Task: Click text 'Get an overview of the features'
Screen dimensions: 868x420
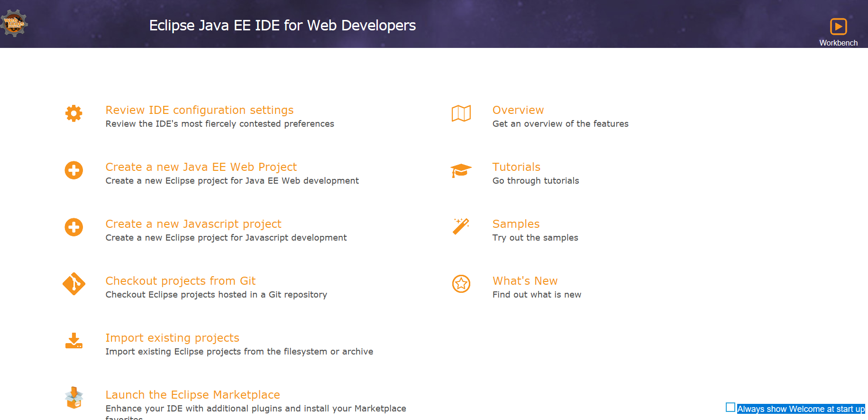Action: click(560, 124)
